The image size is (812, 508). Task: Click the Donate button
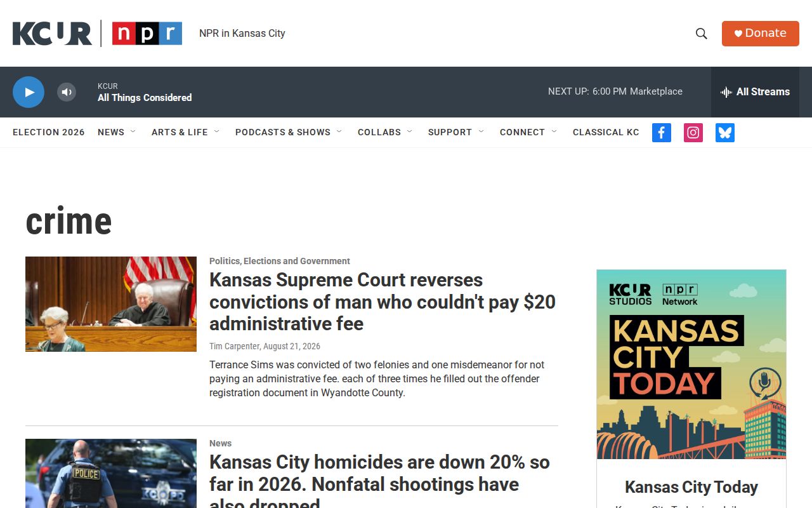click(760, 34)
